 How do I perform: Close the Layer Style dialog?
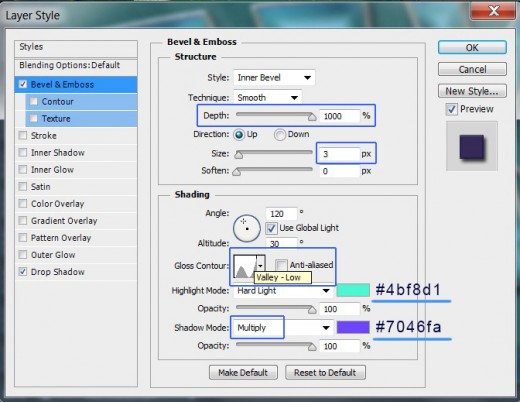pyautogui.click(x=493, y=12)
